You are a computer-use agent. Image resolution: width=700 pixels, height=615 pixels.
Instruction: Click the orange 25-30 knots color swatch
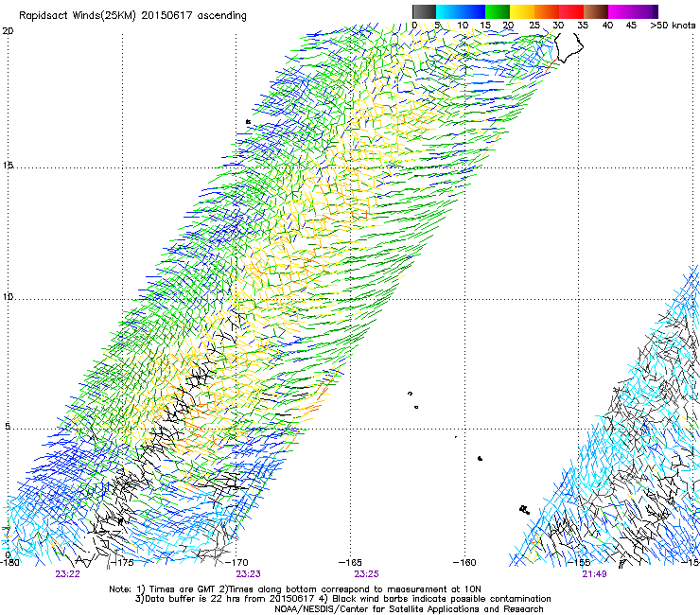(x=547, y=11)
